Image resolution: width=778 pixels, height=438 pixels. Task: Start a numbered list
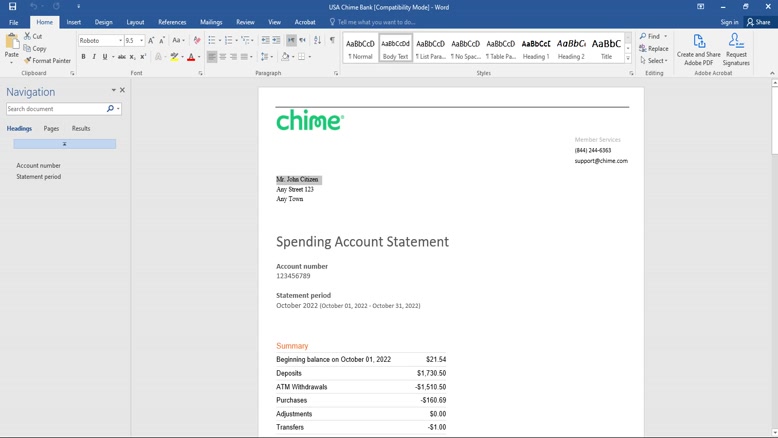(x=228, y=41)
